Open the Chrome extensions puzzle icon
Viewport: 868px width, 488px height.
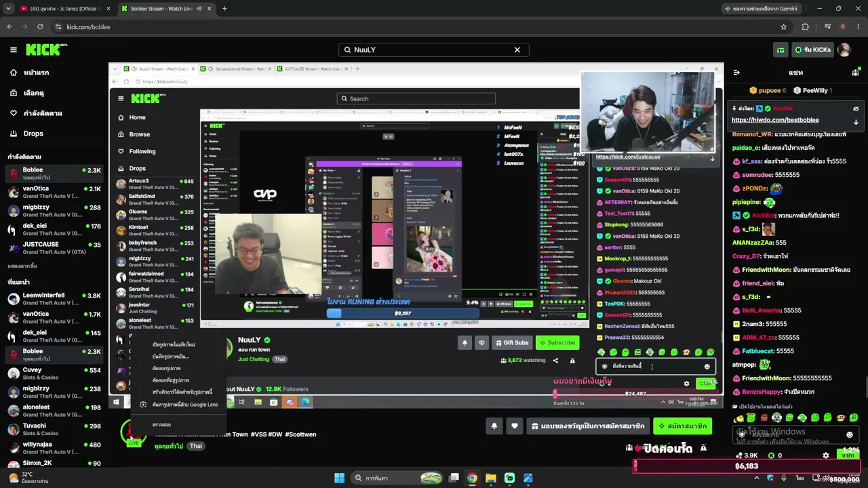pyautogui.click(x=805, y=26)
